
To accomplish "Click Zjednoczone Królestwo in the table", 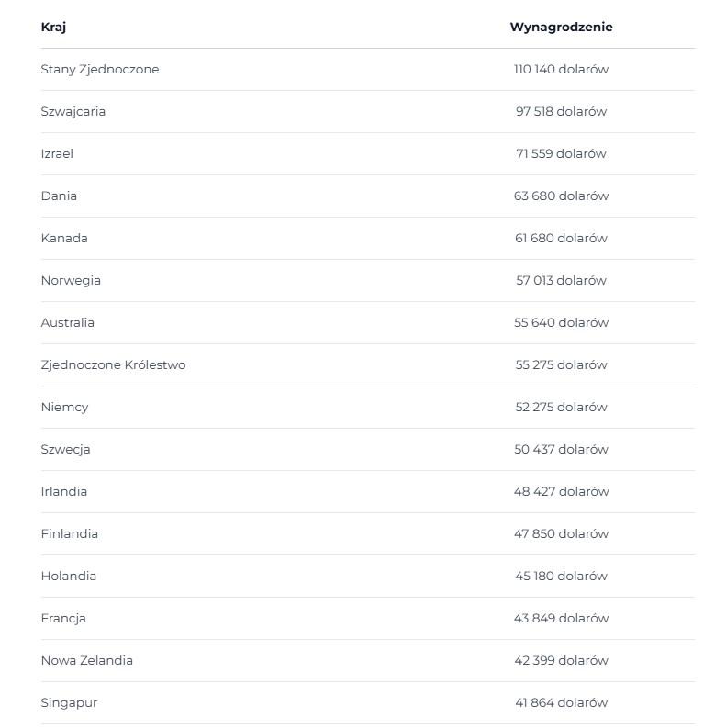I will point(113,365).
